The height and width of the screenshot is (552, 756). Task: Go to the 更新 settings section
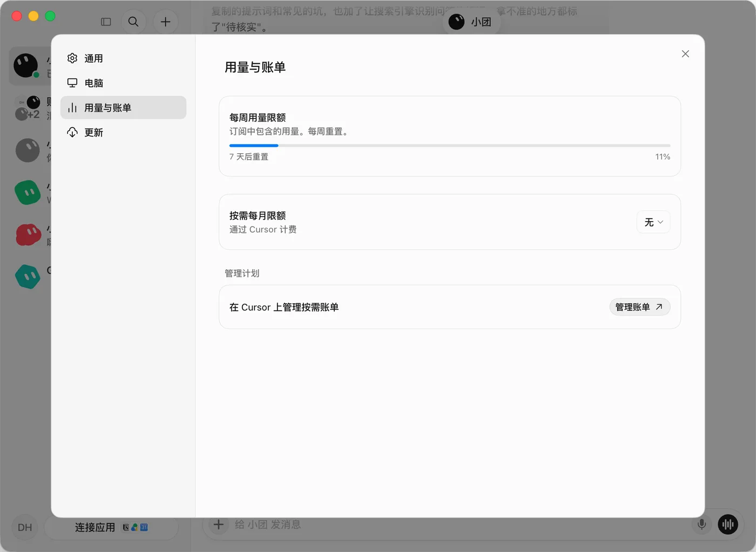(x=123, y=133)
